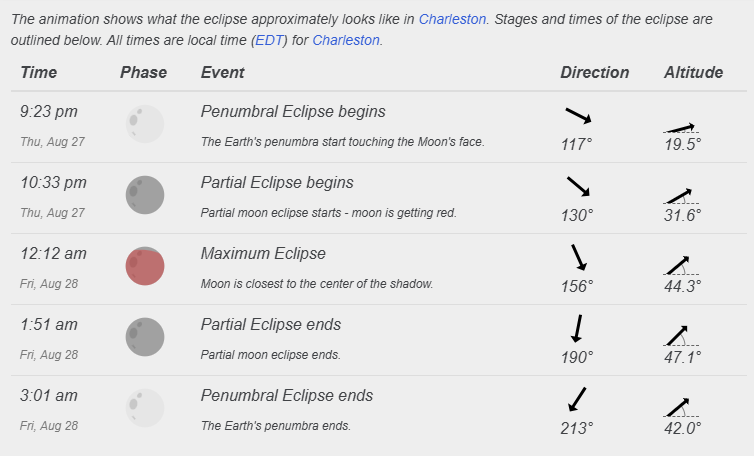Screen dimensions: 754x456
Task: Click the red Maximum Eclipse moon icon
Action: (x=145, y=266)
